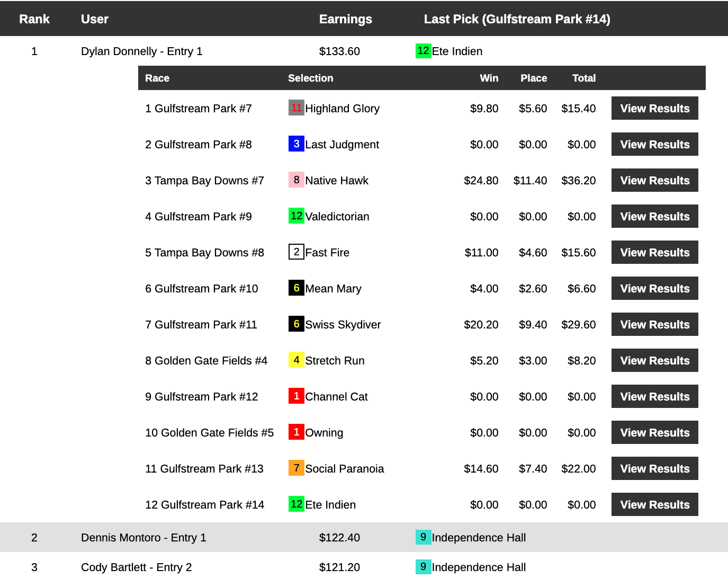Click the blue number 3 Last Judgment badge

pos(296,144)
